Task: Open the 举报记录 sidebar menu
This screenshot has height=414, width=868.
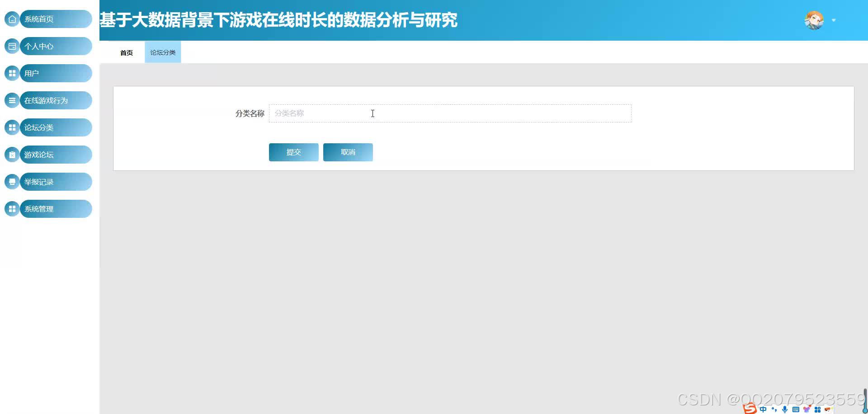Action: pyautogui.click(x=56, y=182)
